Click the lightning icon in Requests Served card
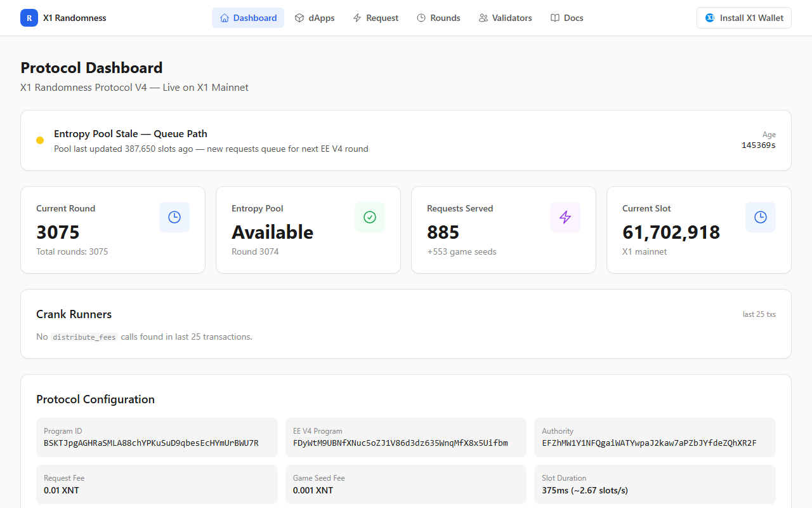Viewport: 812px width, 508px height. [565, 217]
